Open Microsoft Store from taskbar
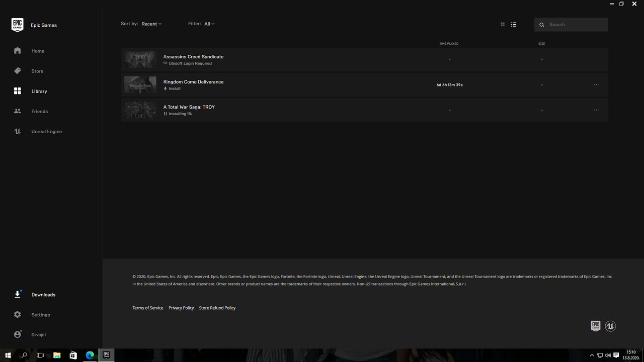 [73, 355]
